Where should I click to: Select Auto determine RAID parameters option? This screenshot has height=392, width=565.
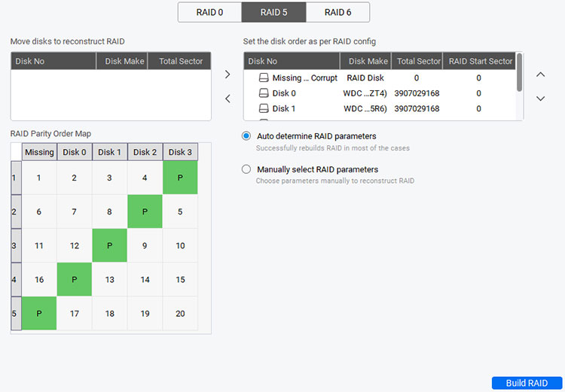(x=246, y=136)
